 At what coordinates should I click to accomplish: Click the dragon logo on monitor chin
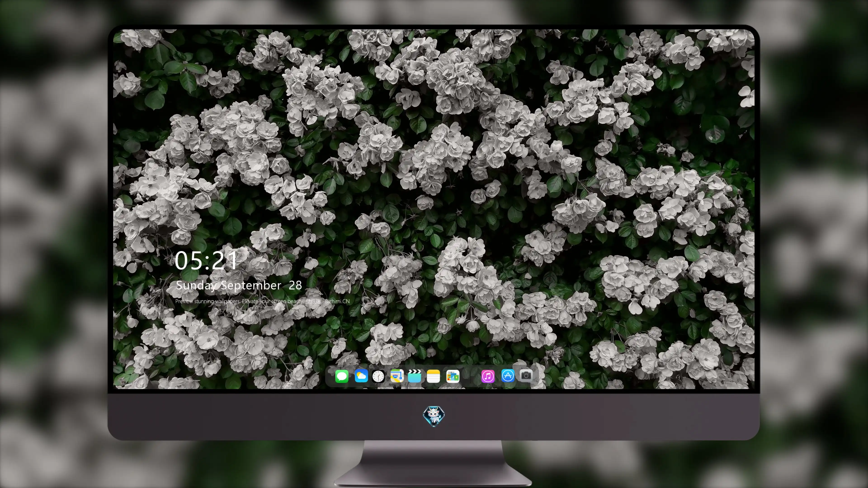(x=434, y=416)
